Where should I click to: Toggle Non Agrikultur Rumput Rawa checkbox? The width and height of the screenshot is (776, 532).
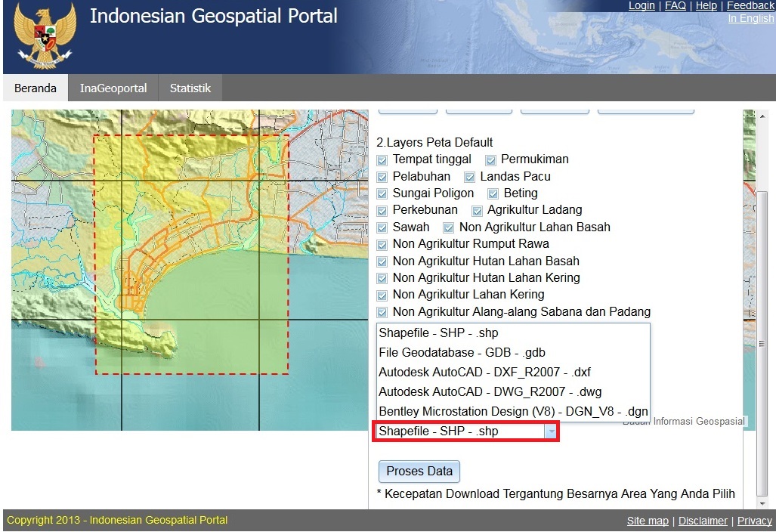tap(382, 245)
